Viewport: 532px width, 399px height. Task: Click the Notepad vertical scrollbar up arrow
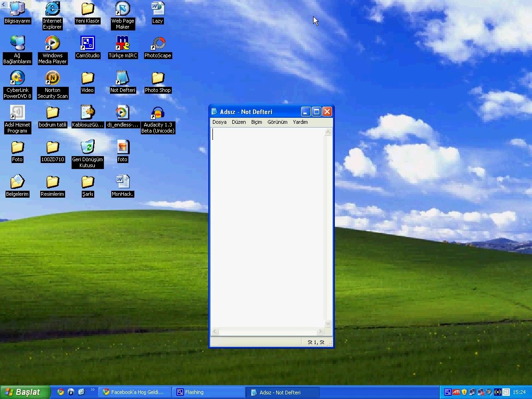pyautogui.click(x=328, y=132)
